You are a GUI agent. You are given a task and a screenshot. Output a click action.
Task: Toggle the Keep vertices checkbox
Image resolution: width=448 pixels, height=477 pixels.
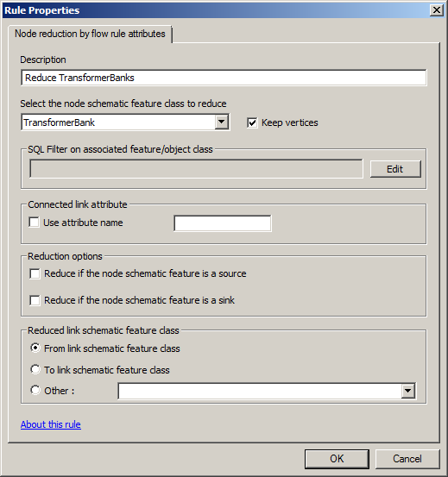[252, 122]
